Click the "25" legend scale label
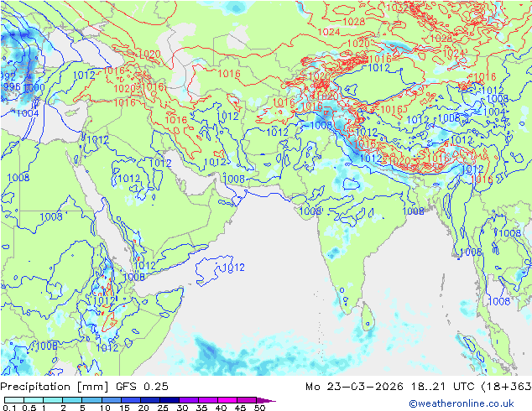Viewport: 532px width, 411px height. pos(163,408)
